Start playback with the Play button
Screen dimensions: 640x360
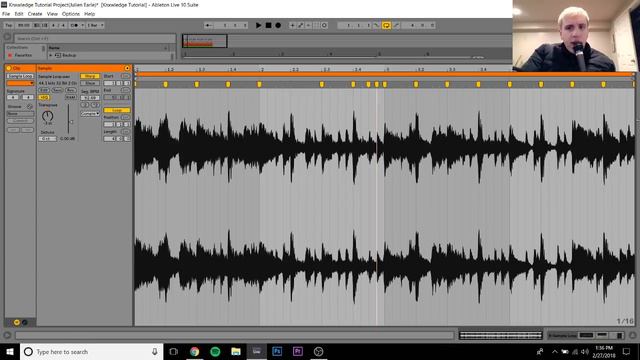pyautogui.click(x=258, y=25)
